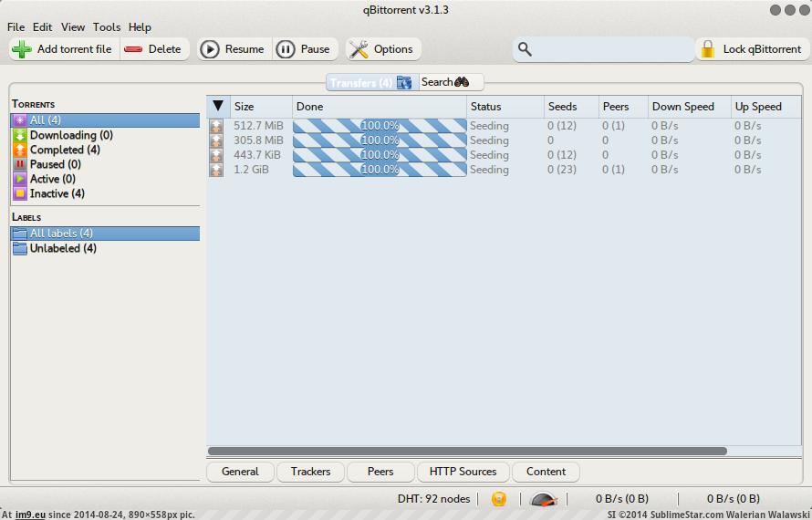
Task: Open the HTTP Sources tab
Action: tap(463, 472)
